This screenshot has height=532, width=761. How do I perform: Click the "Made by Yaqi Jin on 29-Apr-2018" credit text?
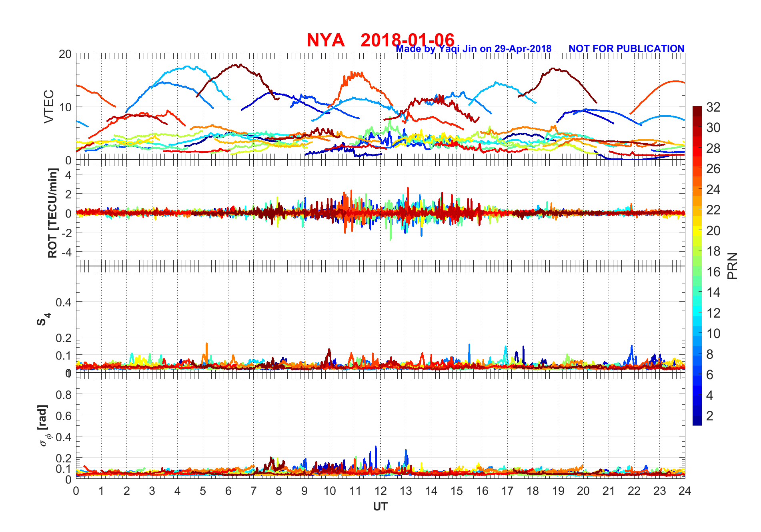tap(474, 49)
